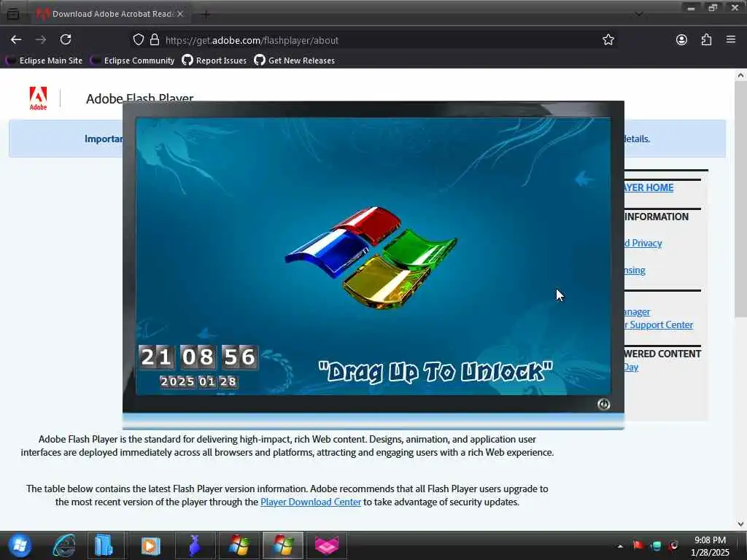Expand the list all tabs chevron

[639, 14]
